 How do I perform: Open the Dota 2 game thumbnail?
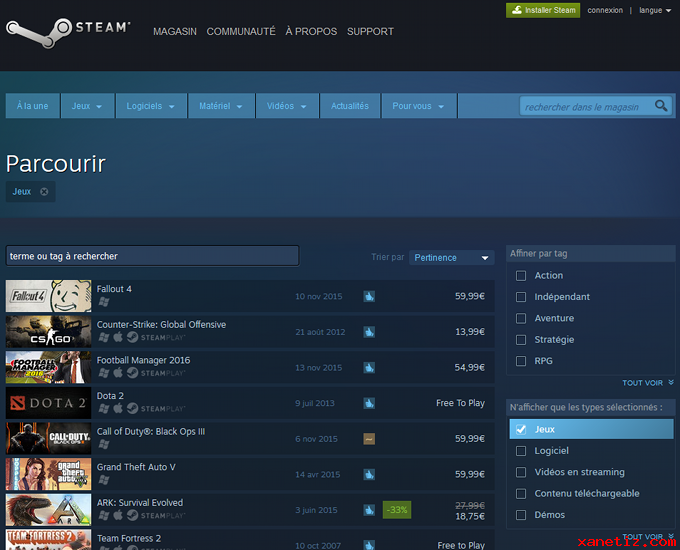[49, 403]
